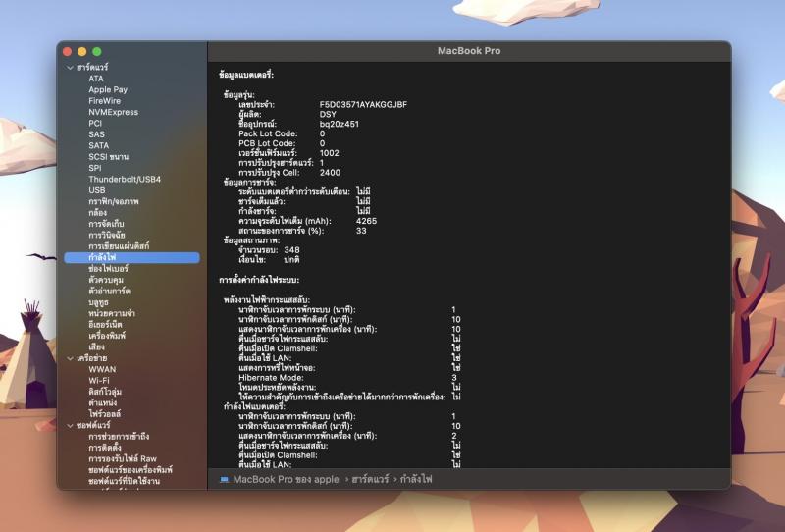Open SCSI ขนาน entry
The image size is (785, 532).
pyautogui.click(x=109, y=157)
